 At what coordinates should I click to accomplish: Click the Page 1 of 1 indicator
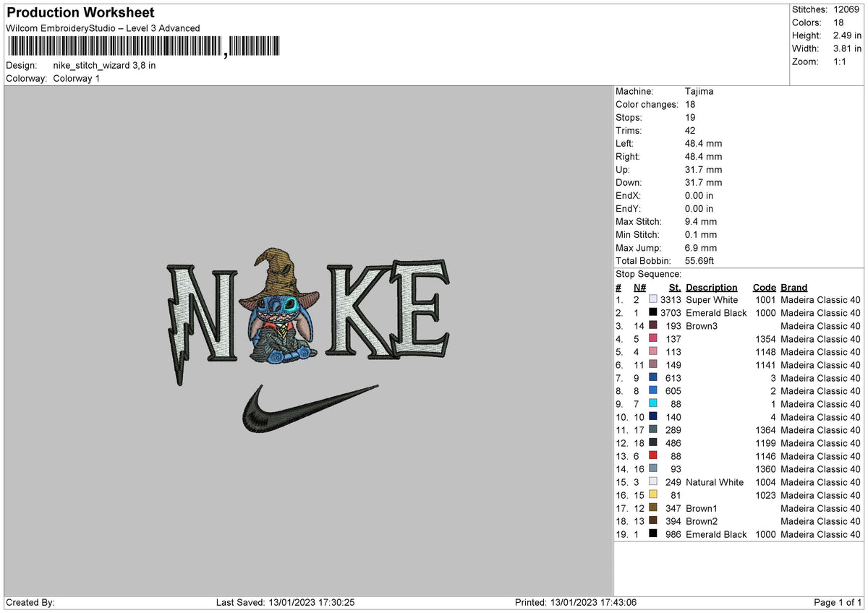838,602
